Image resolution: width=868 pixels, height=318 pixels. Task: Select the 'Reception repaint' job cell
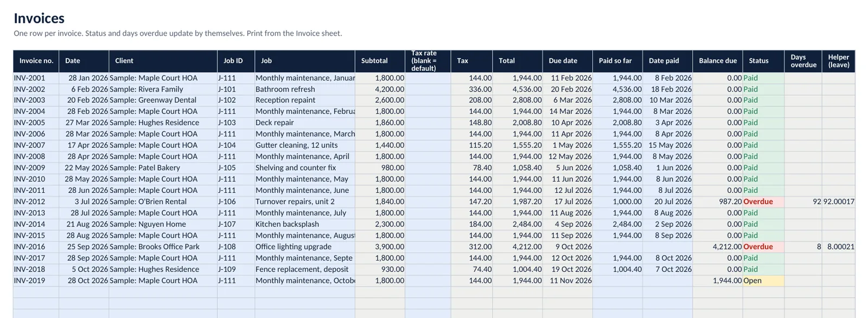(305, 100)
